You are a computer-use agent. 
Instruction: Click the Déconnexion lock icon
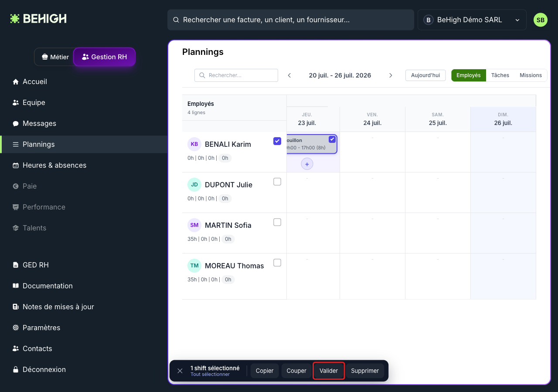16,370
